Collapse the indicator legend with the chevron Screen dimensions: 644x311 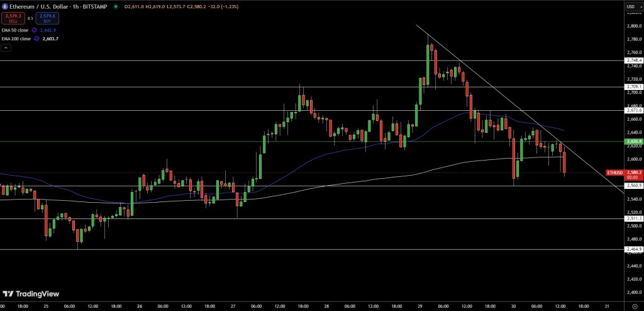click(x=6, y=48)
